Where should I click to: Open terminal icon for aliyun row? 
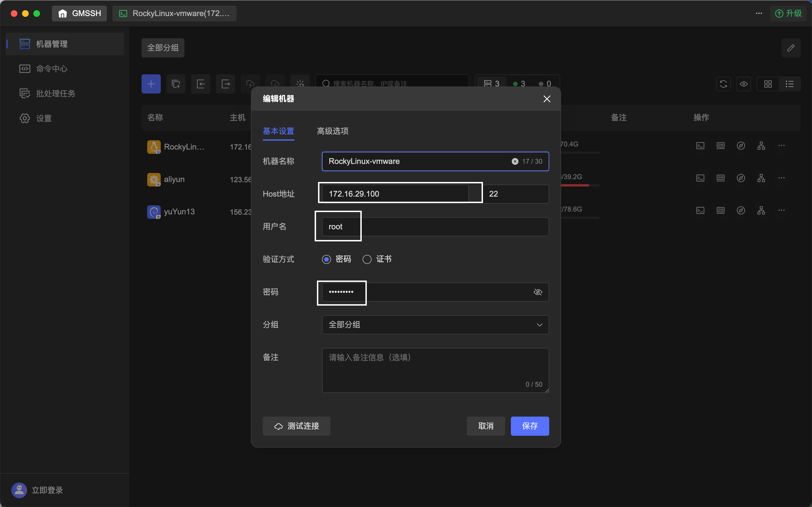coord(700,178)
